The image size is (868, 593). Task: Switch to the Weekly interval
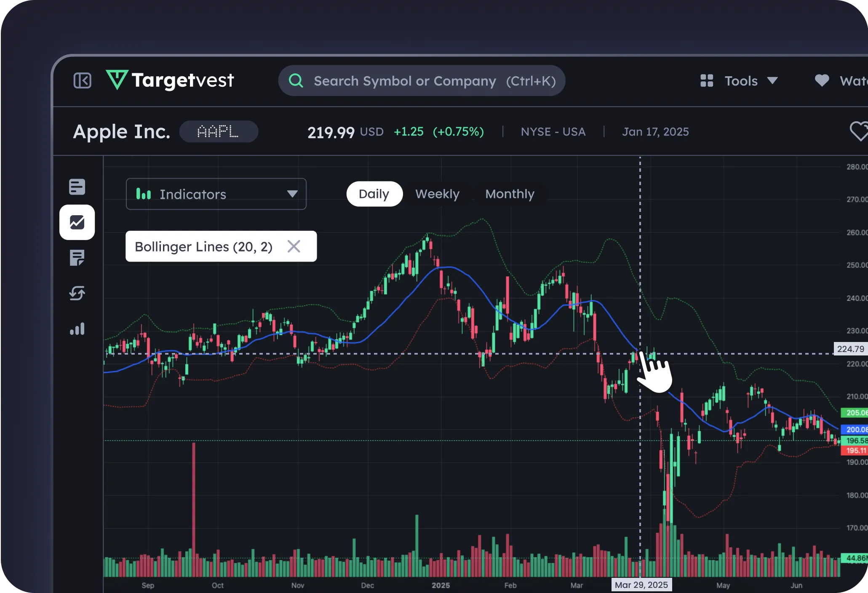tap(438, 194)
